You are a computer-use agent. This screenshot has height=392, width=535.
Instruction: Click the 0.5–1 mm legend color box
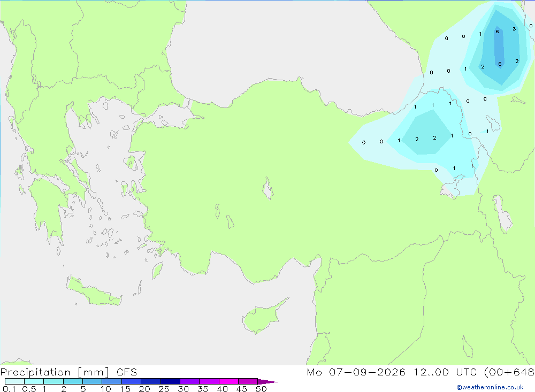[x=34, y=381]
